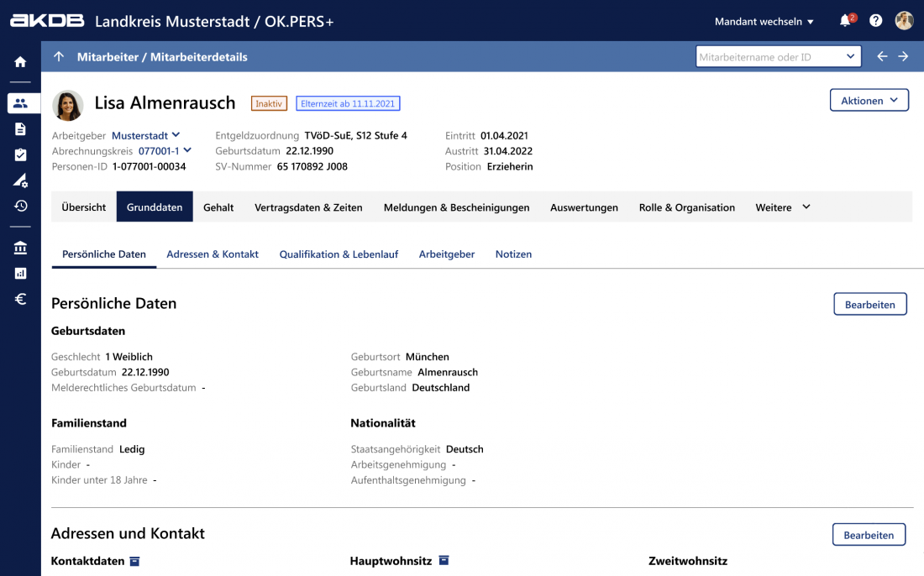Select the Mitarbeiter (employees) sidebar icon
The height and width of the screenshot is (576, 924).
(x=20, y=102)
